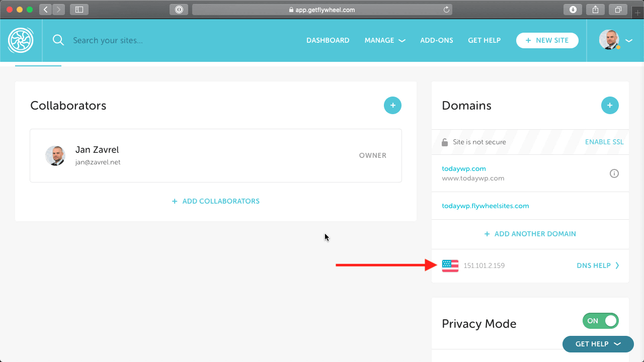Click the search magnifier icon
Image resolution: width=644 pixels, height=362 pixels.
58,40
